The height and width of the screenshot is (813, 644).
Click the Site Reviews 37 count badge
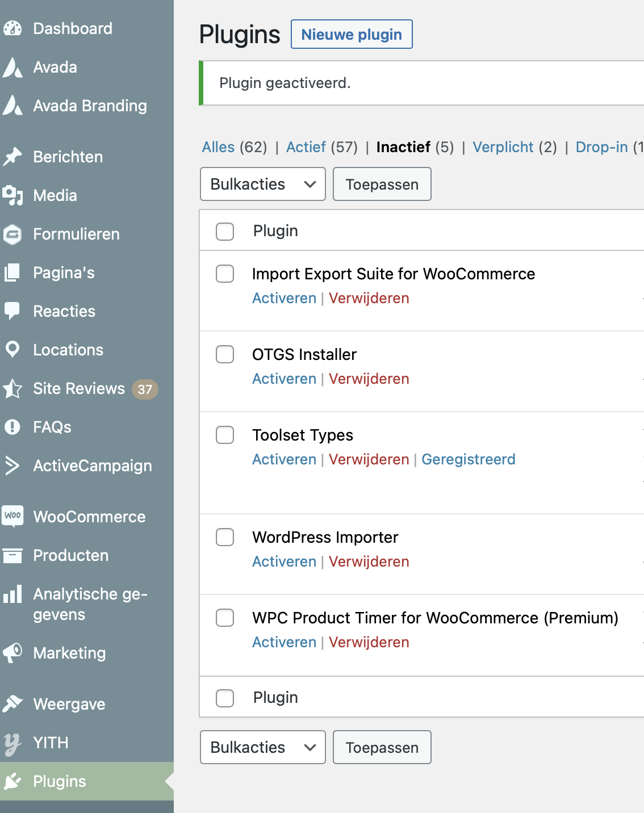(x=145, y=389)
